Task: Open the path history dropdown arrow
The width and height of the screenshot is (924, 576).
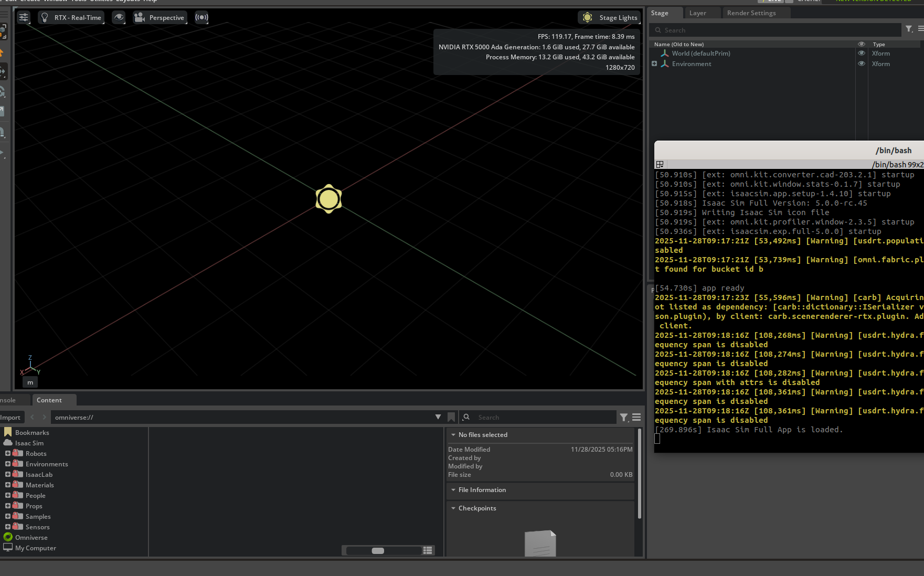Action: [x=438, y=417]
